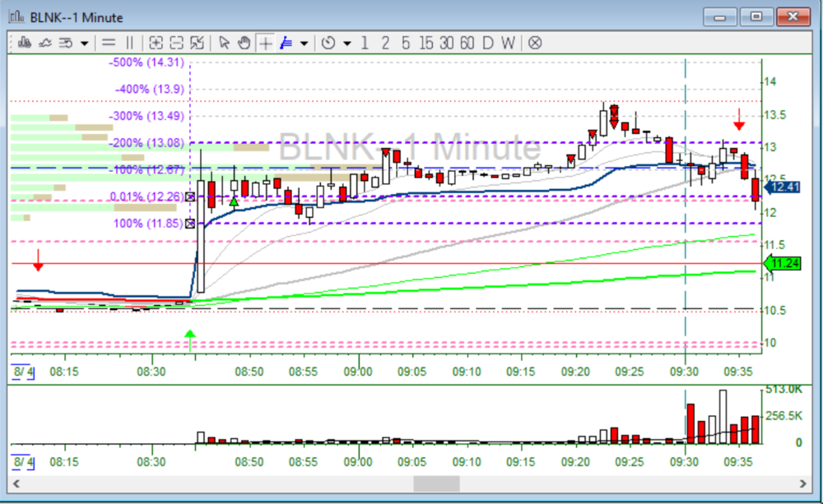Screen dimensions: 823x504
Task: Select the Weekly (W) timeframe button
Action: [508, 43]
